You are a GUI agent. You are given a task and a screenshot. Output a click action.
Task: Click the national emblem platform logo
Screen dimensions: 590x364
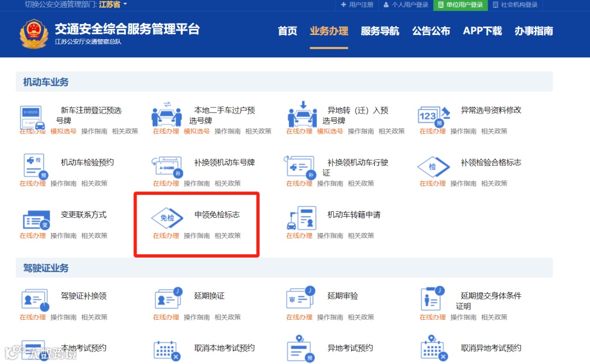[34, 34]
